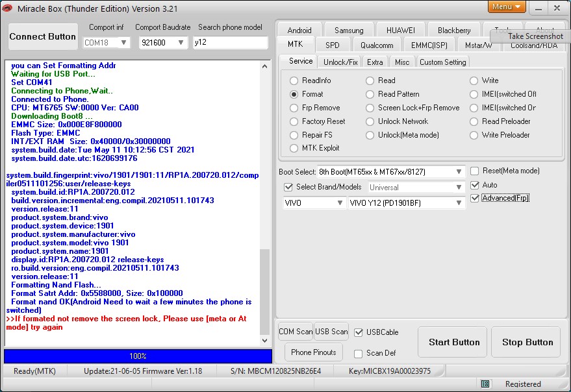Select the MTK Exploit radio option
The image size is (571, 392).
click(x=294, y=148)
